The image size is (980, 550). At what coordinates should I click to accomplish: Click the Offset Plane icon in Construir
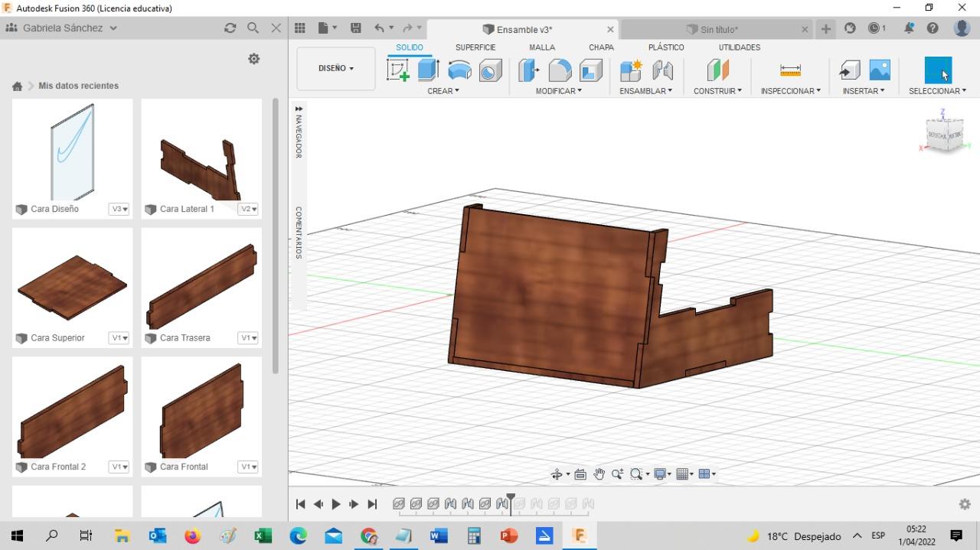coord(717,70)
